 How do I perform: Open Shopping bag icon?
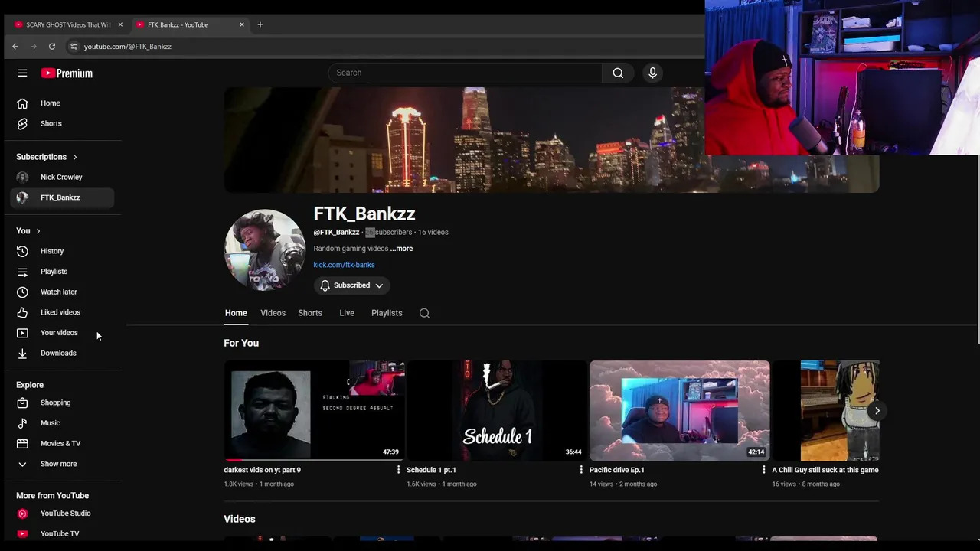22,403
